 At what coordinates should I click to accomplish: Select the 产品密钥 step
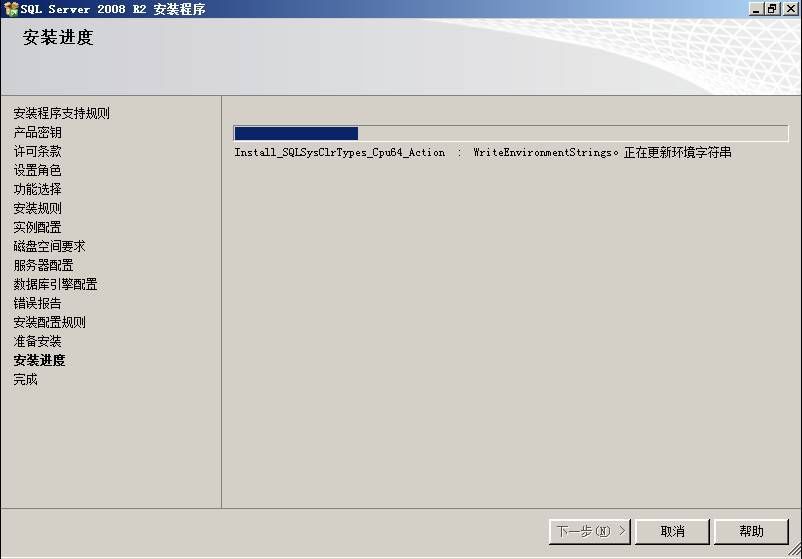37,132
